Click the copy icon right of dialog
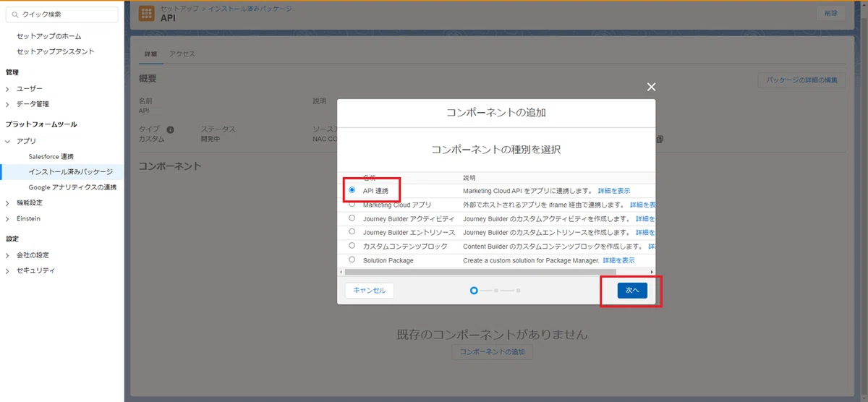 pyautogui.click(x=659, y=139)
